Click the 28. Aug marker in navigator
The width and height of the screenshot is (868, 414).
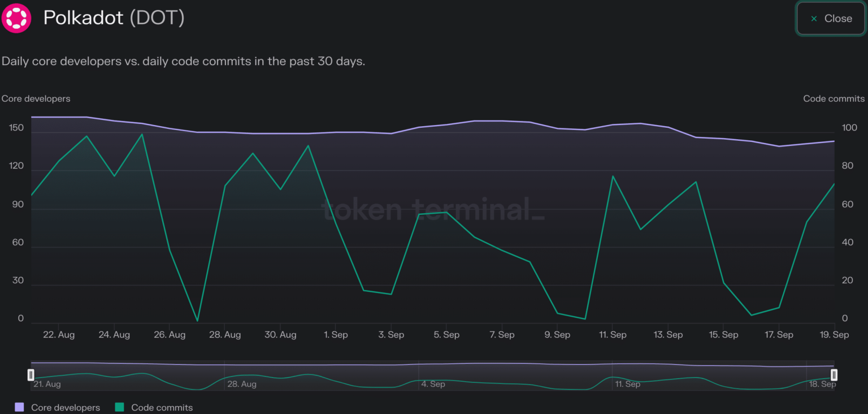[241, 384]
